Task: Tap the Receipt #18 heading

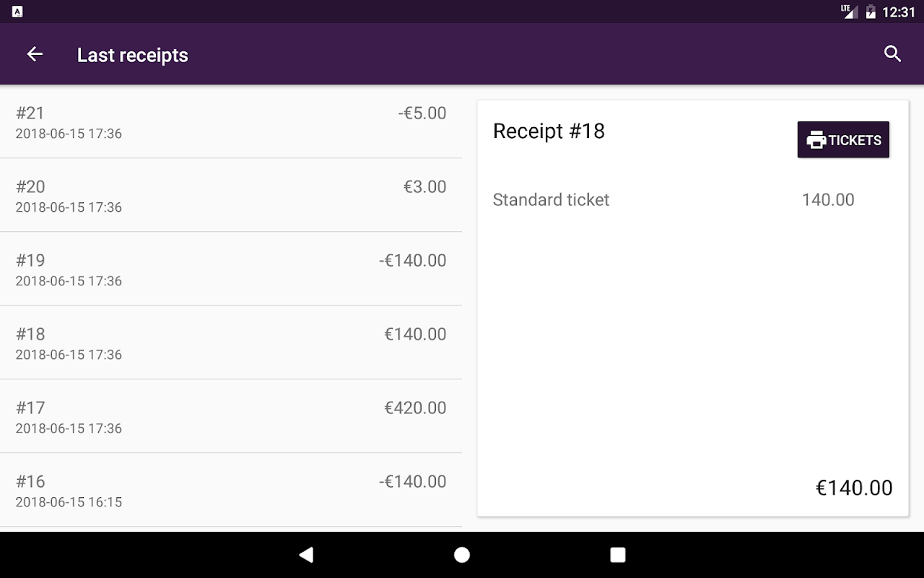Action: tap(549, 131)
